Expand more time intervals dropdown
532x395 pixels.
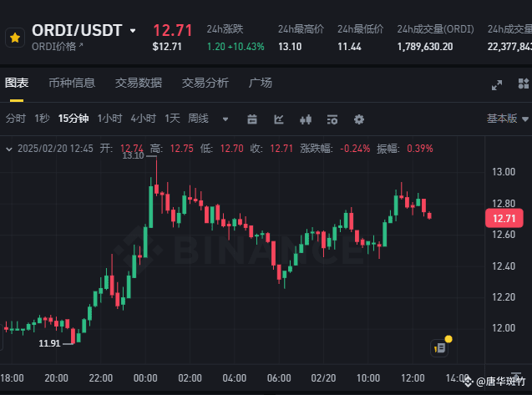225,119
